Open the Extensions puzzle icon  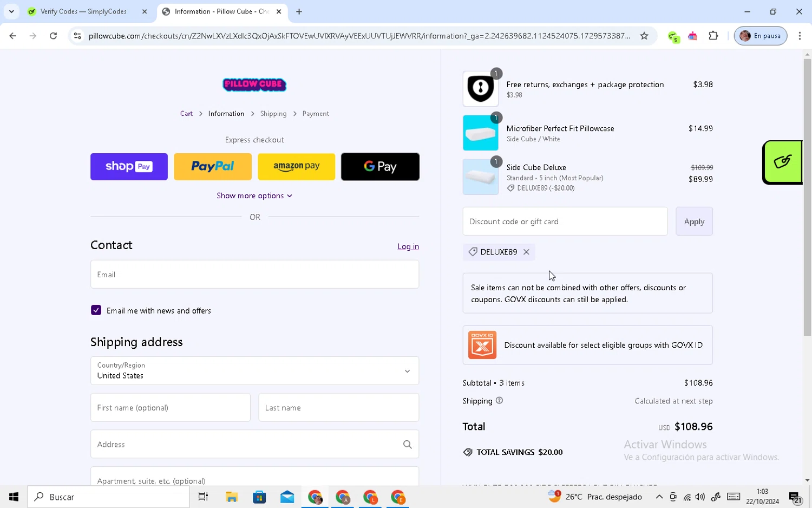coord(713,36)
